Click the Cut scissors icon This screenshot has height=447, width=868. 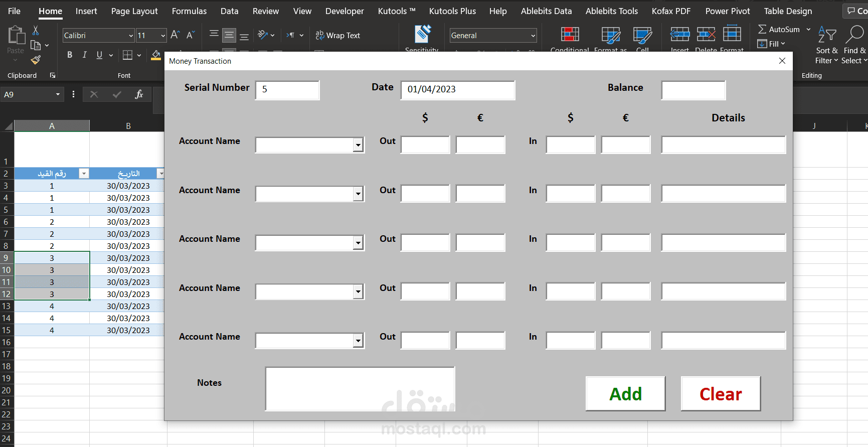[x=36, y=31]
